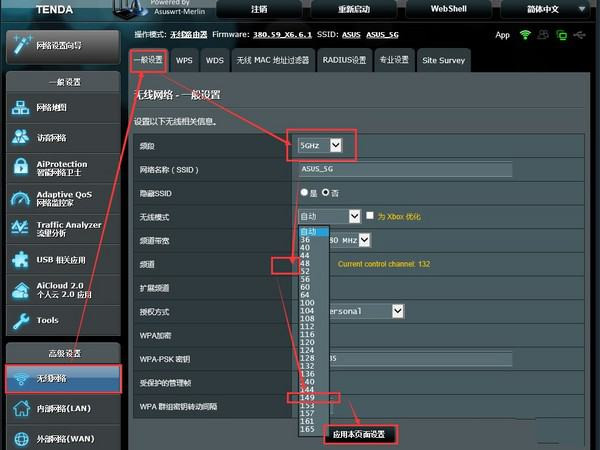Open Adaptive QoS gauge icon

pos(21,198)
